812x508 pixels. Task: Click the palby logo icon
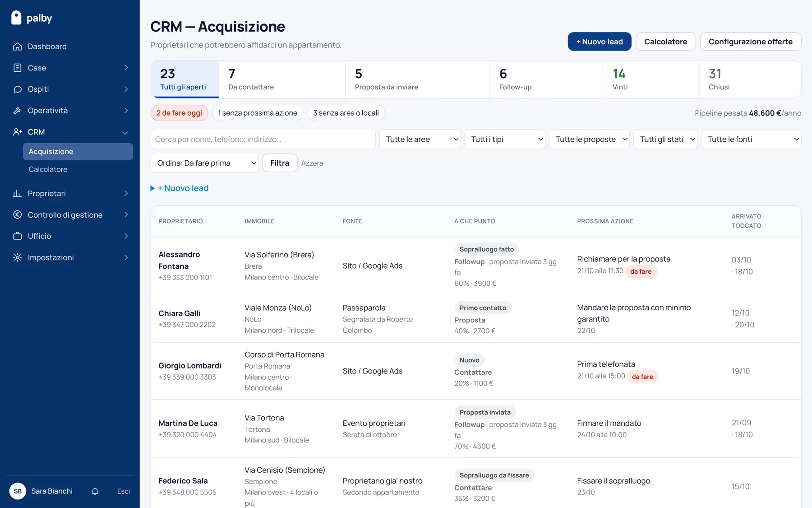(x=16, y=18)
